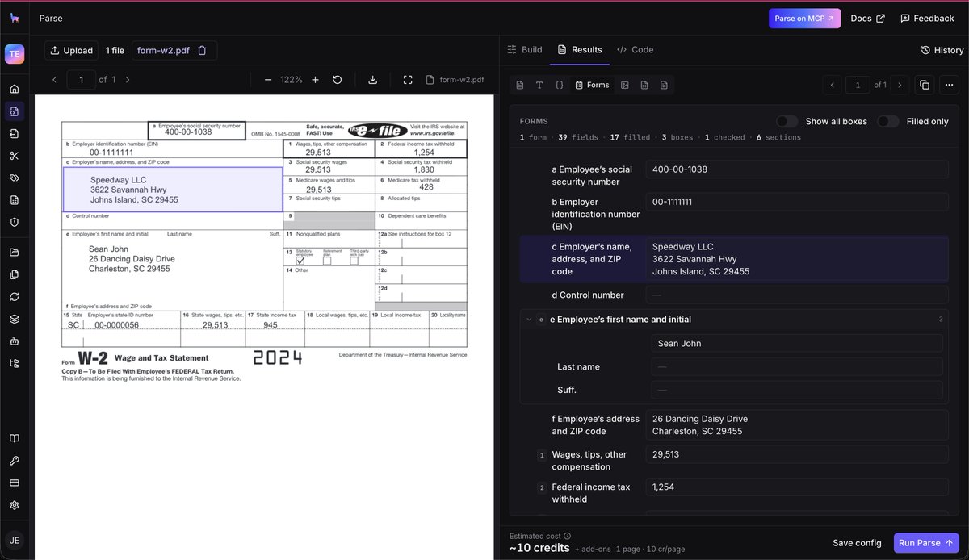Collapse the Employee's first name section
The image size is (969, 560).
point(530,320)
